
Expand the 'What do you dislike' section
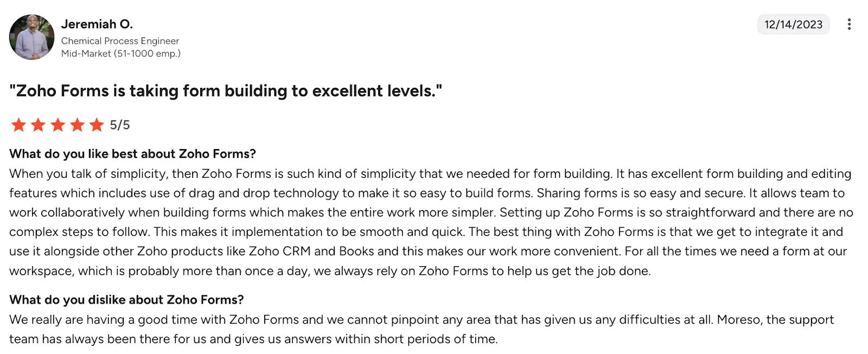(126, 300)
